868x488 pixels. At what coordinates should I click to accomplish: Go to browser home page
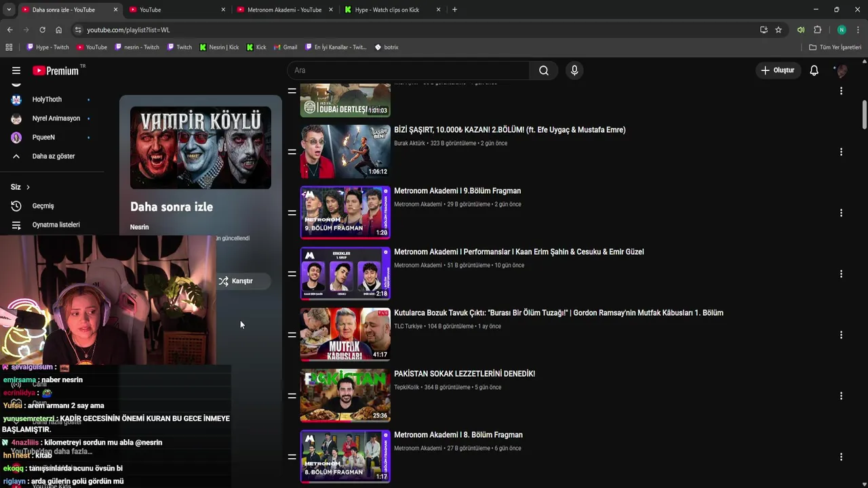click(x=58, y=30)
